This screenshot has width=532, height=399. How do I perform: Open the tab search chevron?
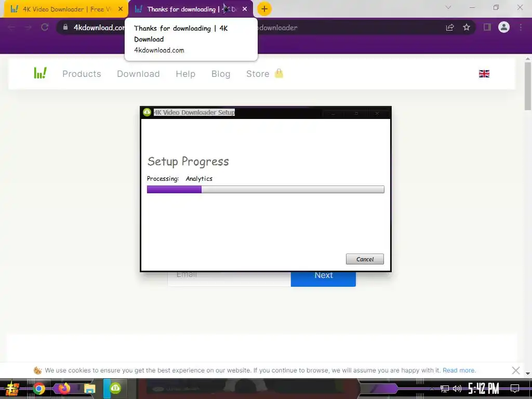pos(448,7)
